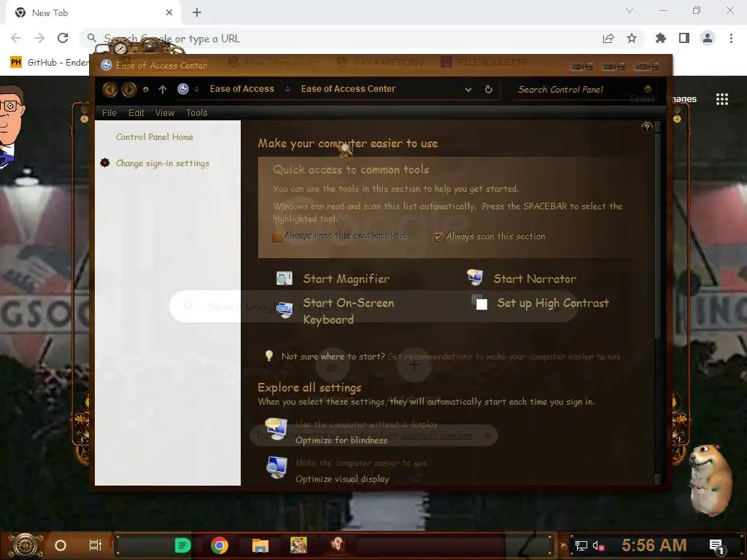Click Chrome's Back button
The width and height of the screenshot is (747, 560).
coord(16,38)
